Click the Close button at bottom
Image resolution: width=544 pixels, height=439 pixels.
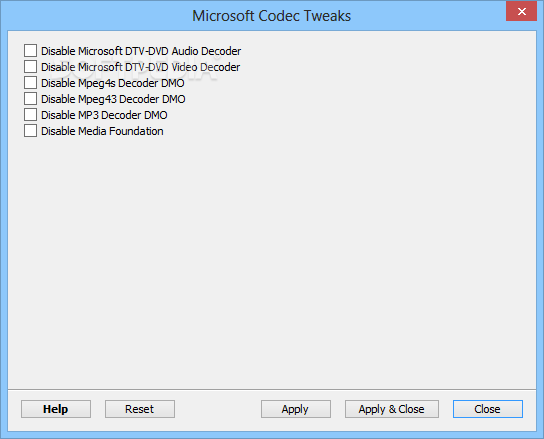coord(487,409)
